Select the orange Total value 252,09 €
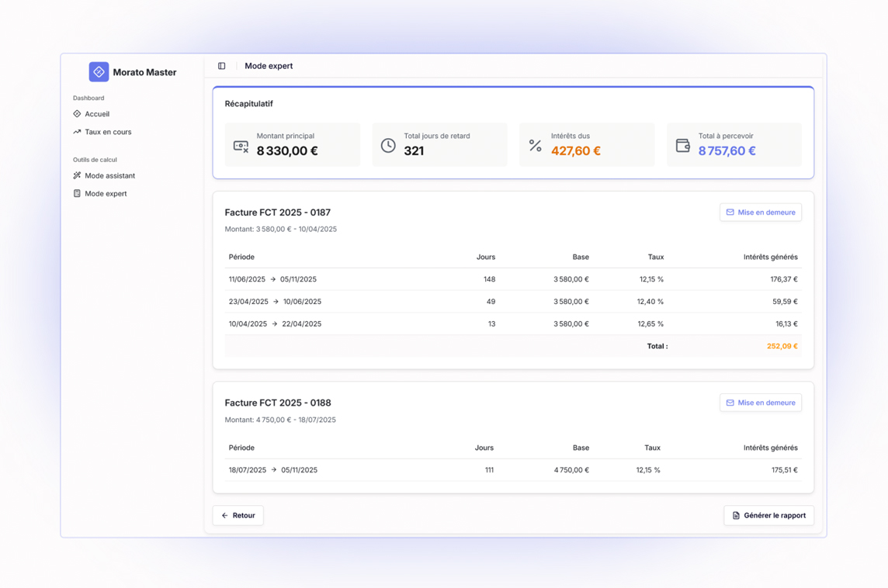The image size is (888, 588). point(782,346)
